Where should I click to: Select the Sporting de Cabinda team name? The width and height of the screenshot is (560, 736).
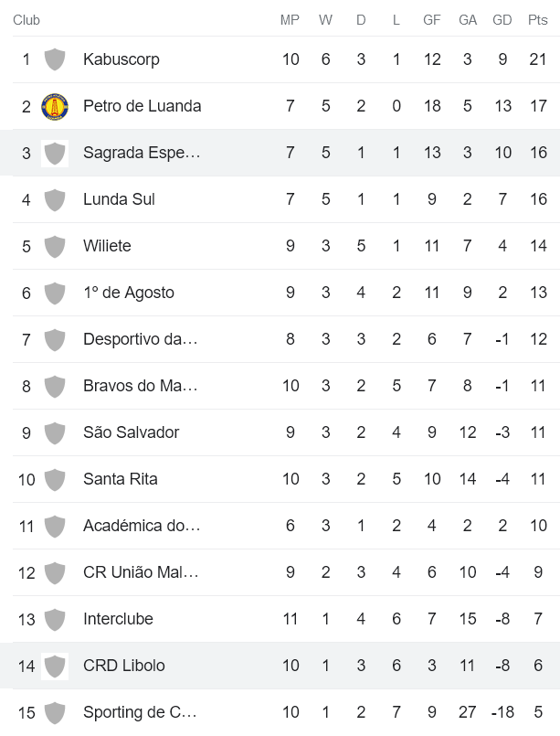click(139, 712)
